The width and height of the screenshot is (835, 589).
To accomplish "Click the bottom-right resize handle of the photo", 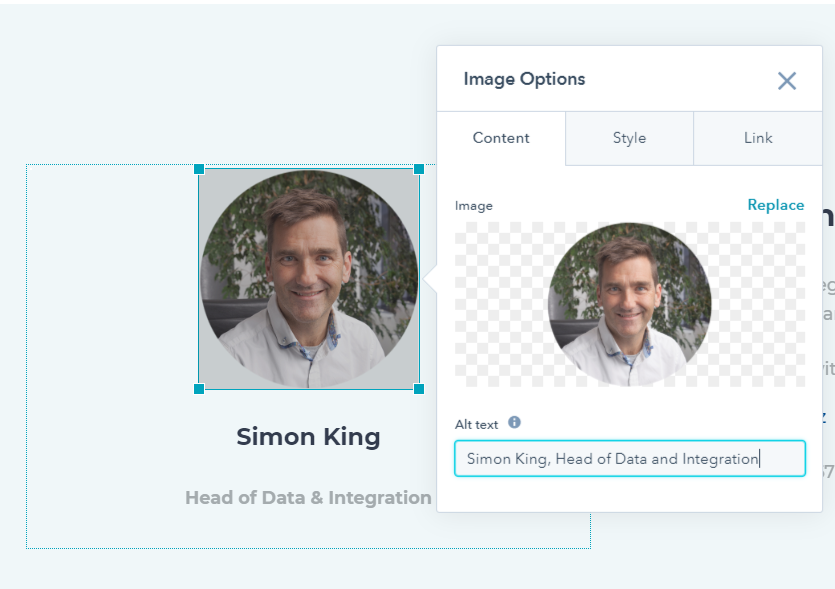I will 419,389.
